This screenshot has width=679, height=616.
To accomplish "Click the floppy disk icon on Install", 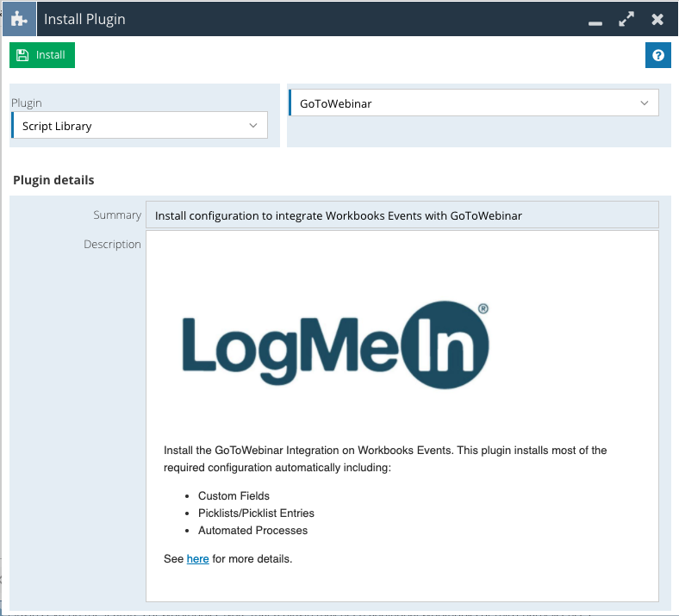I will pos(23,55).
